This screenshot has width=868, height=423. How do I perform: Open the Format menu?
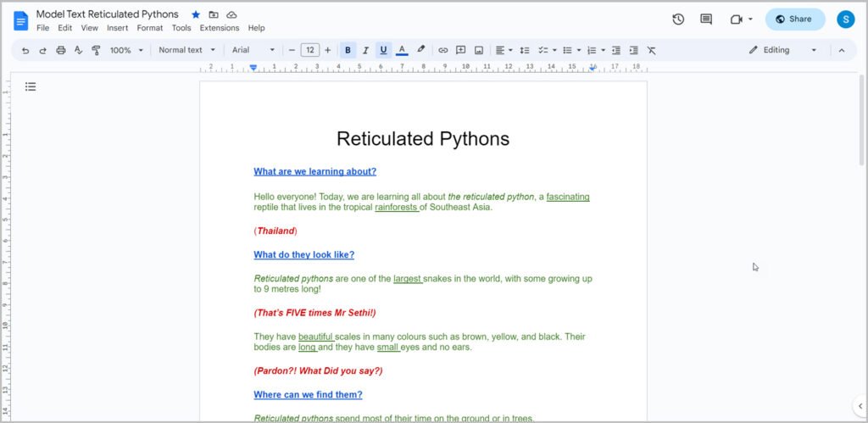[150, 28]
